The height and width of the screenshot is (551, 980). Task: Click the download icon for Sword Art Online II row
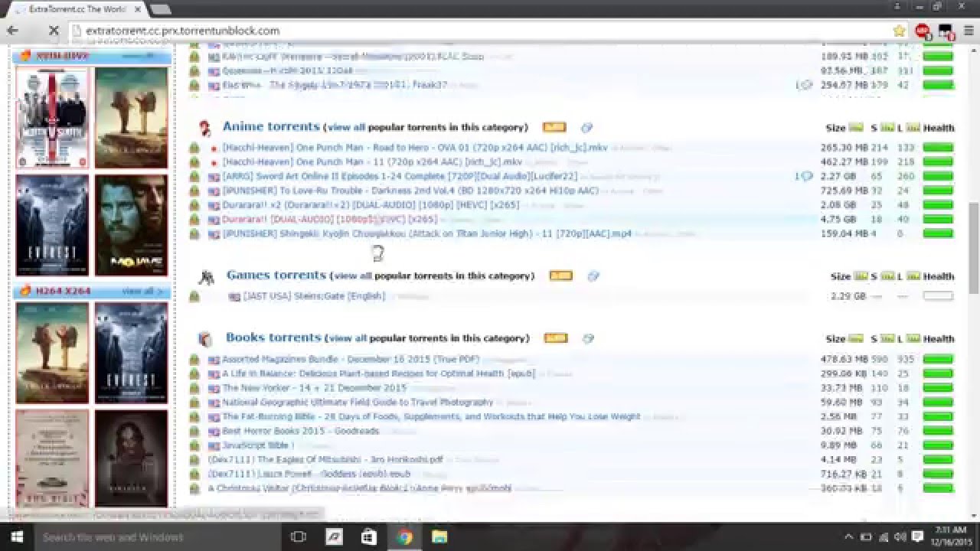pyautogui.click(x=194, y=177)
